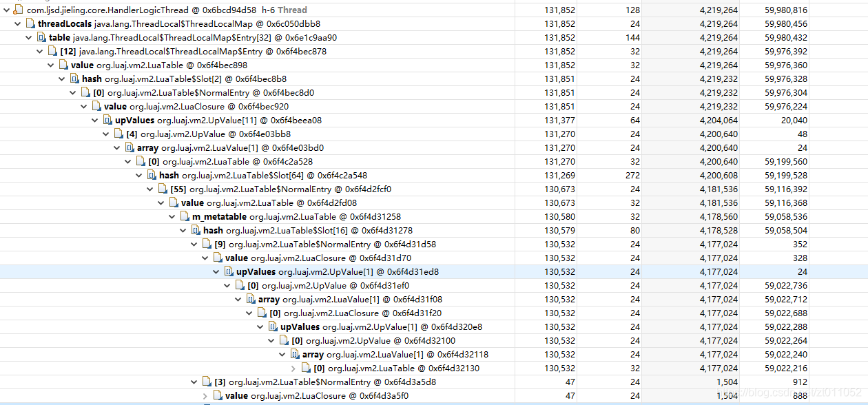Click the upValues UpValue[1] @ 0x6f4d31ed8 icon
Image resolution: width=868 pixels, height=405 pixels.
pos(227,272)
